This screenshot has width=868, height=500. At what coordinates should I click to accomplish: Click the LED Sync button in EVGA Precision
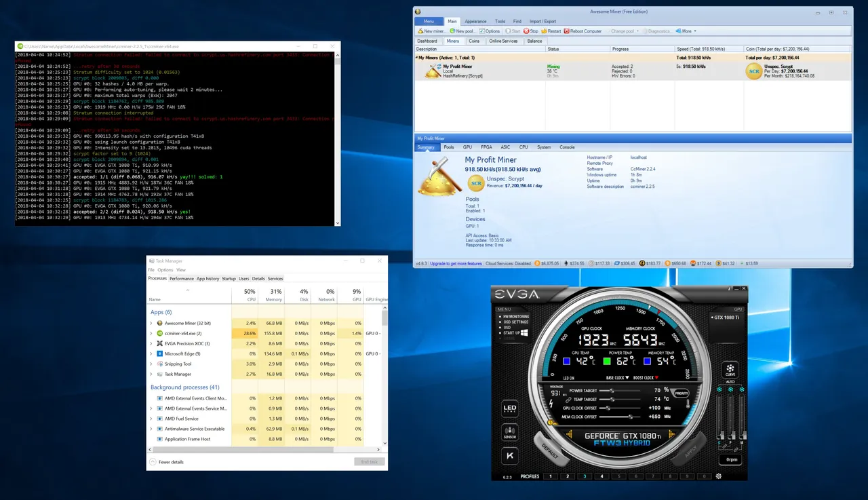pyautogui.click(x=509, y=409)
